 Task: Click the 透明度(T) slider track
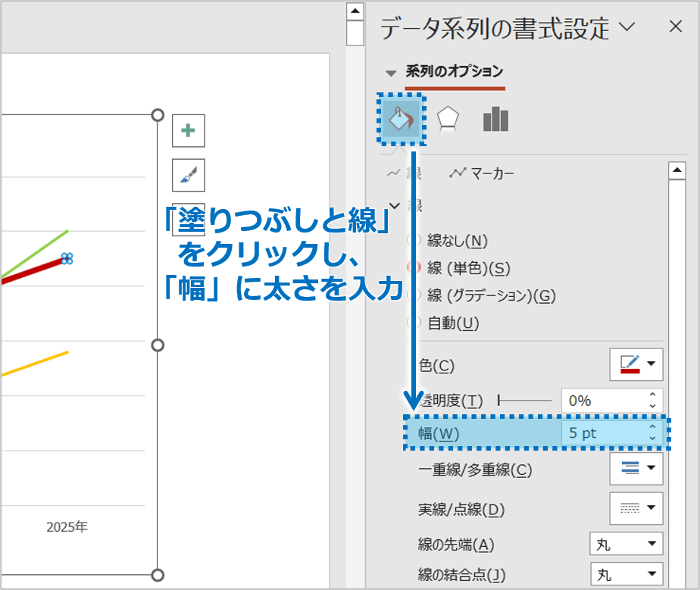click(525, 401)
